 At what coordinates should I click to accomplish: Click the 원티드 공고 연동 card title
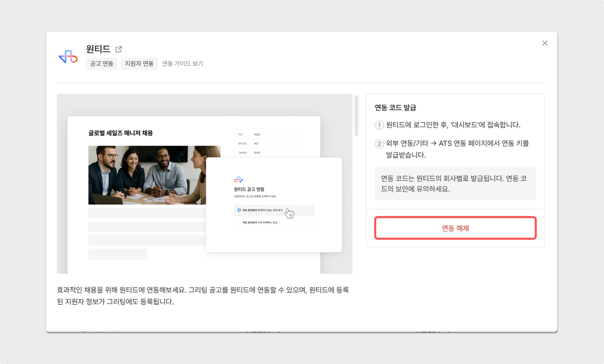coord(249,189)
